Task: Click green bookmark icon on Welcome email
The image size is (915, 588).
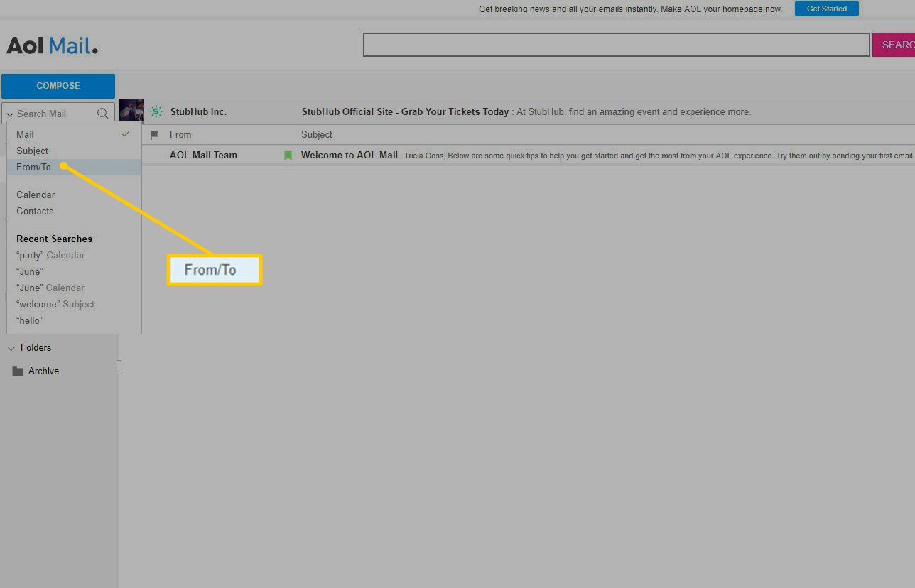Action: coord(288,155)
